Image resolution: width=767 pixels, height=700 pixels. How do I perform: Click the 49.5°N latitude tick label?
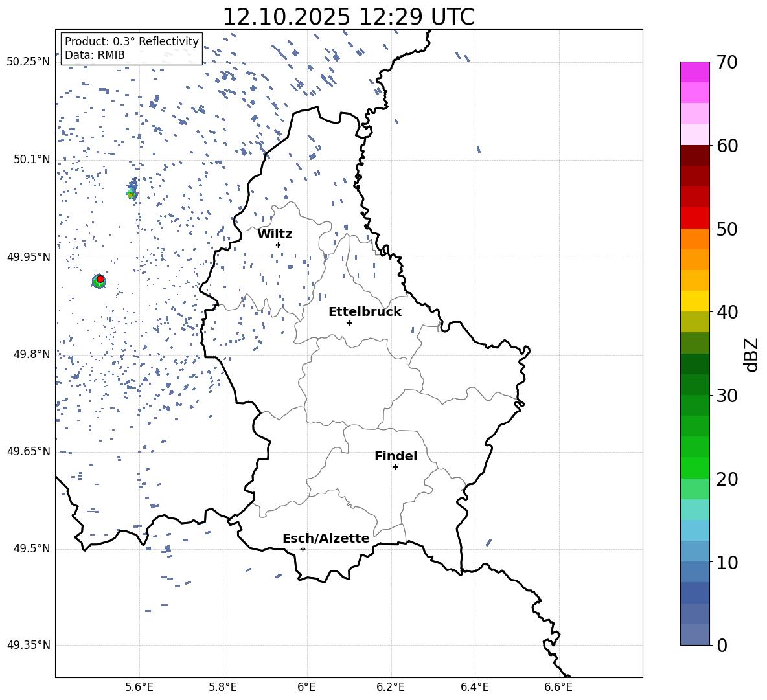(32, 548)
